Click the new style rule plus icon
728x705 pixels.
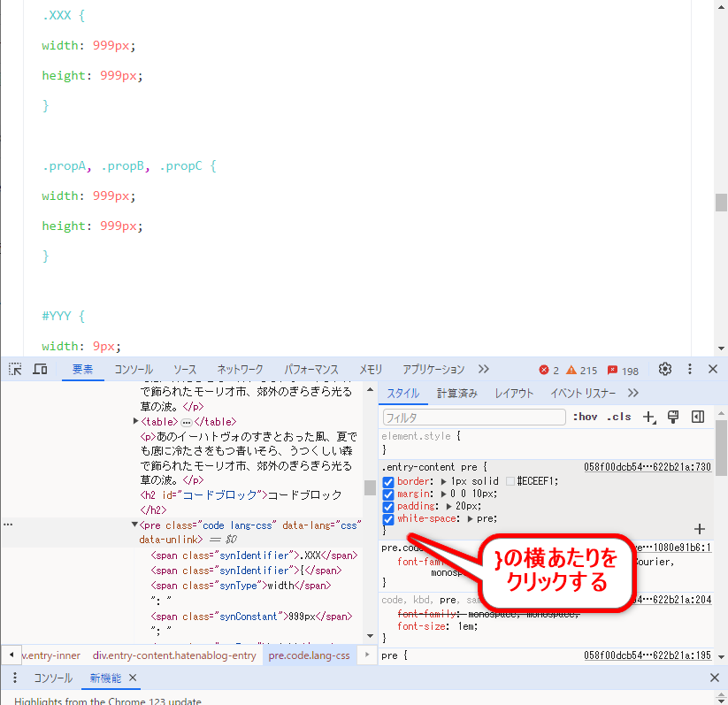tap(649, 417)
